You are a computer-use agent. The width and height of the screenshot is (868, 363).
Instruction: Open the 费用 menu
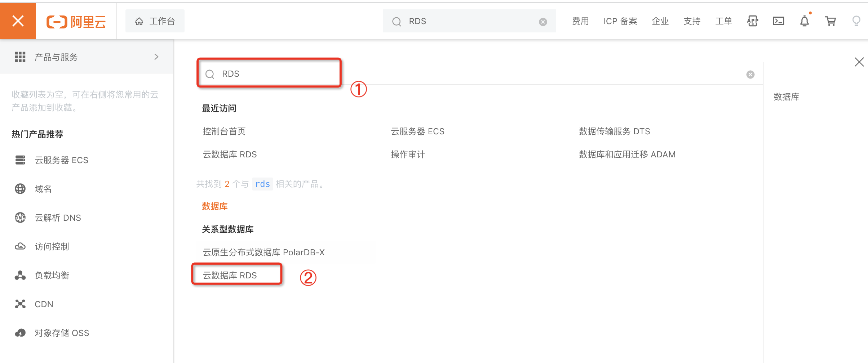(580, 21)
